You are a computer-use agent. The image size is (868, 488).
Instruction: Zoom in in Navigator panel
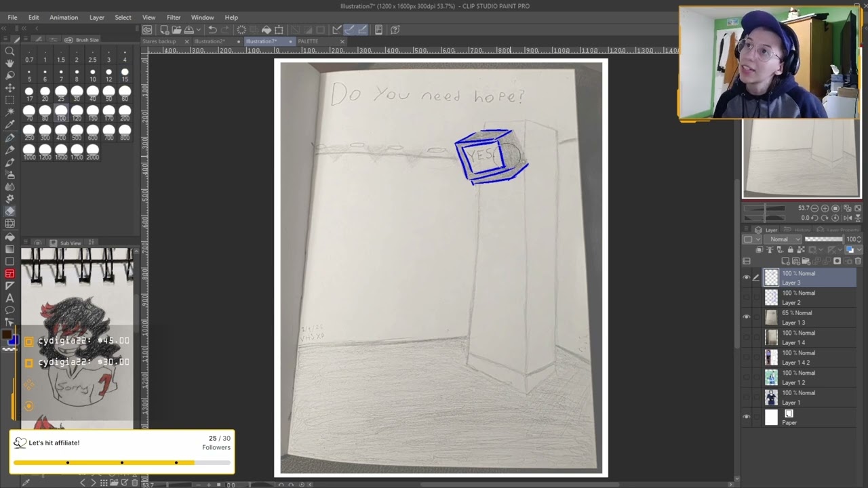click(825, 208)
